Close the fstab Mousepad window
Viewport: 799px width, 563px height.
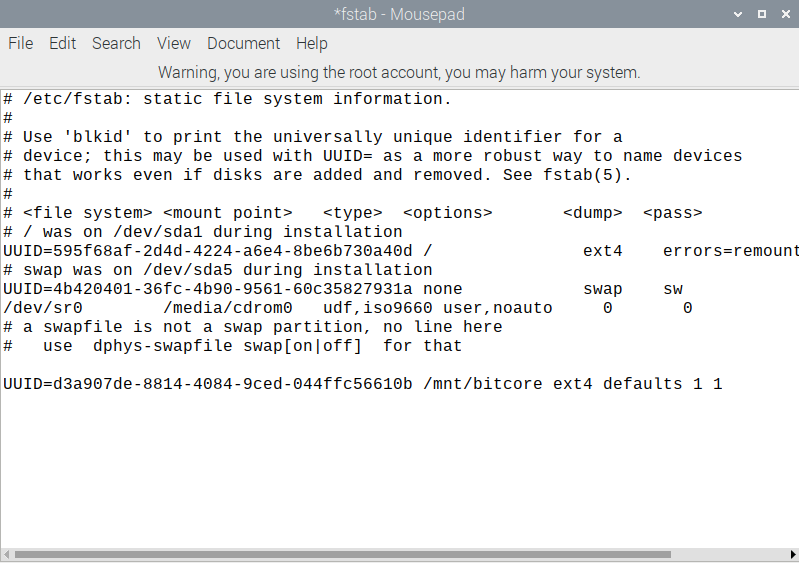786,14
